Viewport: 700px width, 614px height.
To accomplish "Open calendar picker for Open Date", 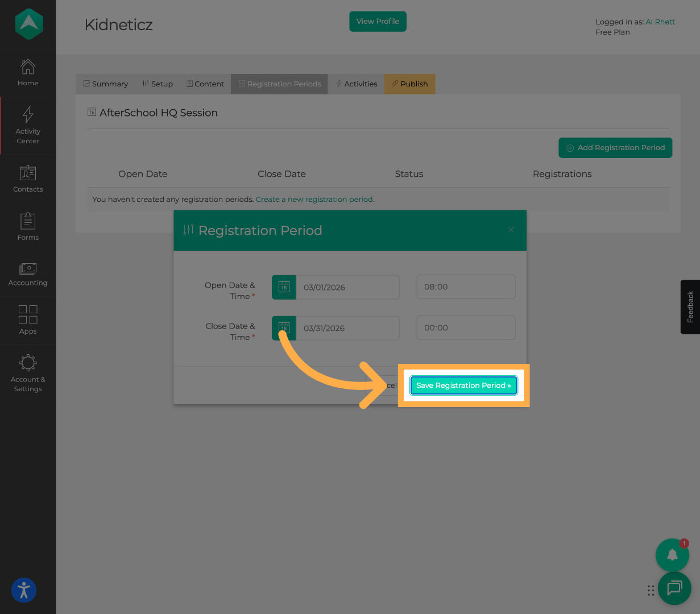I will (284, 287).
